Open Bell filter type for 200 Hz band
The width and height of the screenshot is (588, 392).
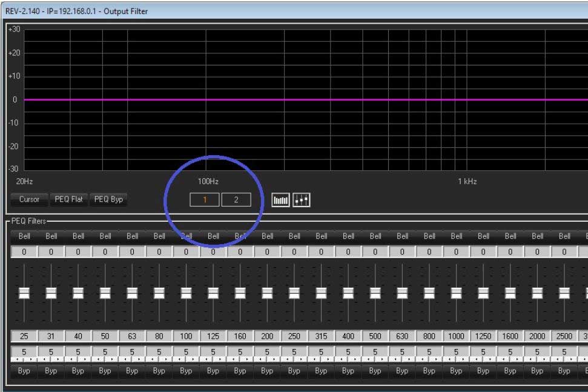[x=266, y=236]
